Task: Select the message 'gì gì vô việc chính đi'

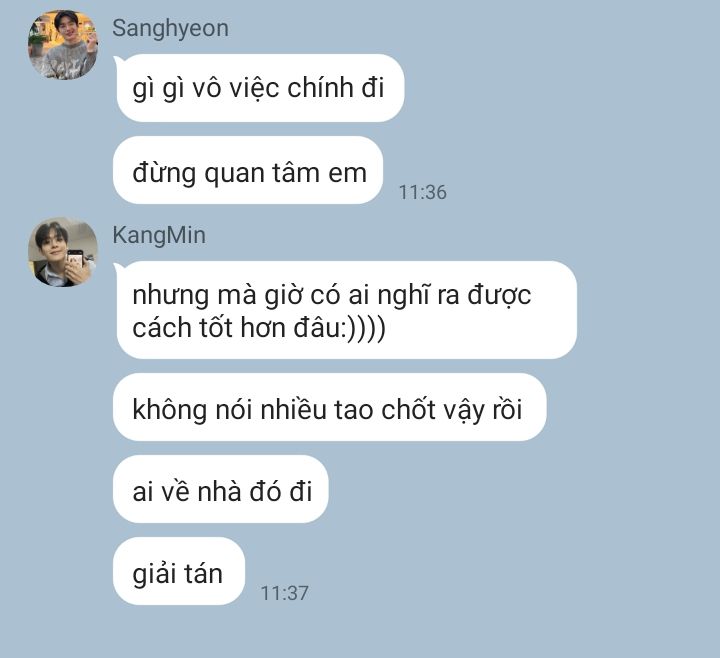Action: (x=260, y=88)
